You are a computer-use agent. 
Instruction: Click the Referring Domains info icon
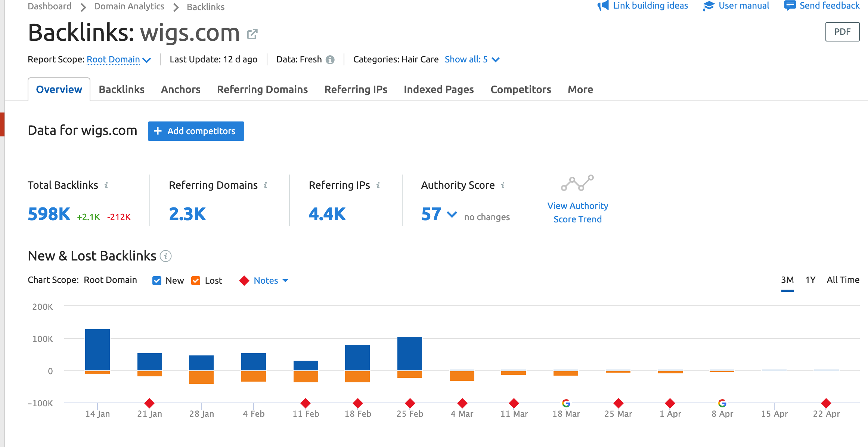pyautogui.click(x=265, y=185)
